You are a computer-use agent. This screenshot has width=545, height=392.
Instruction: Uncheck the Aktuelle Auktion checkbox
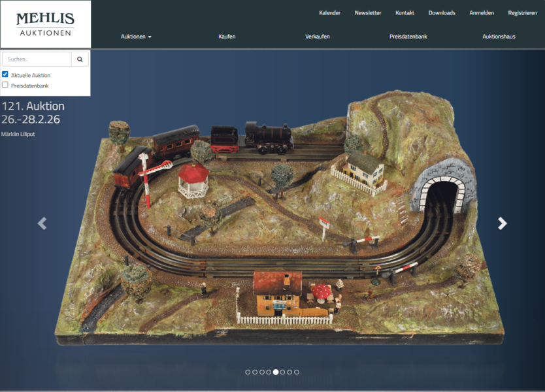pyautogui.click(x=5, y=74)
